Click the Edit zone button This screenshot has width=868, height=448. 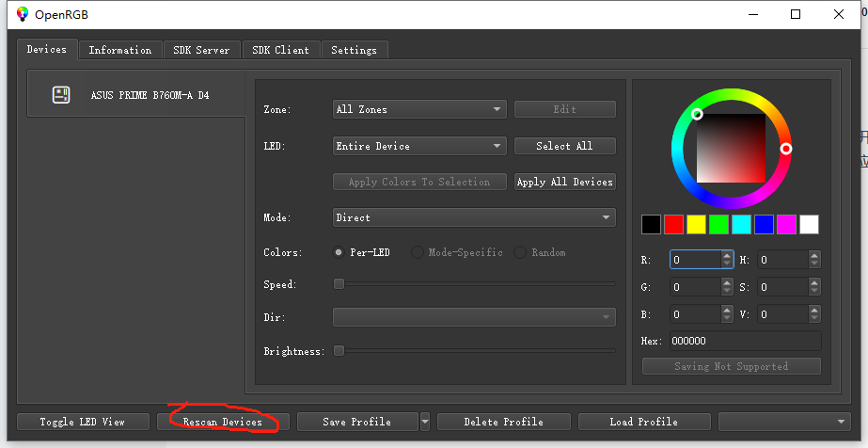565,109
